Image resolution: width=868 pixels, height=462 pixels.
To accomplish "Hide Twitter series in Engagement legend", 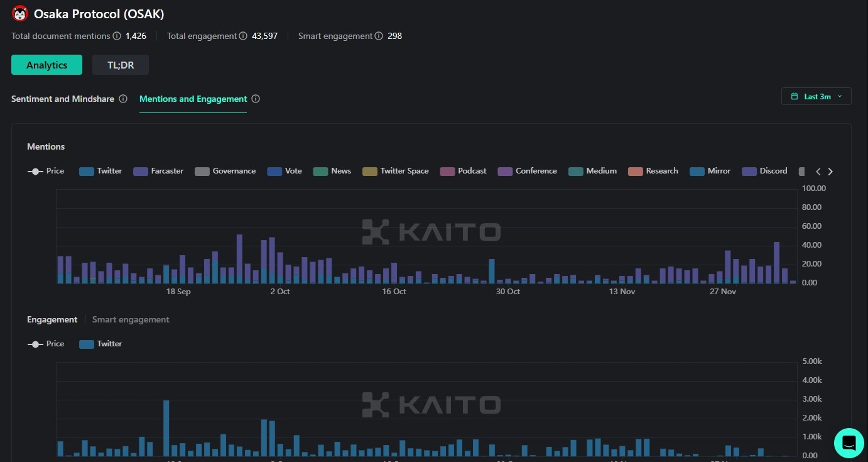I will pyautogui.click(x=100, y=344).
